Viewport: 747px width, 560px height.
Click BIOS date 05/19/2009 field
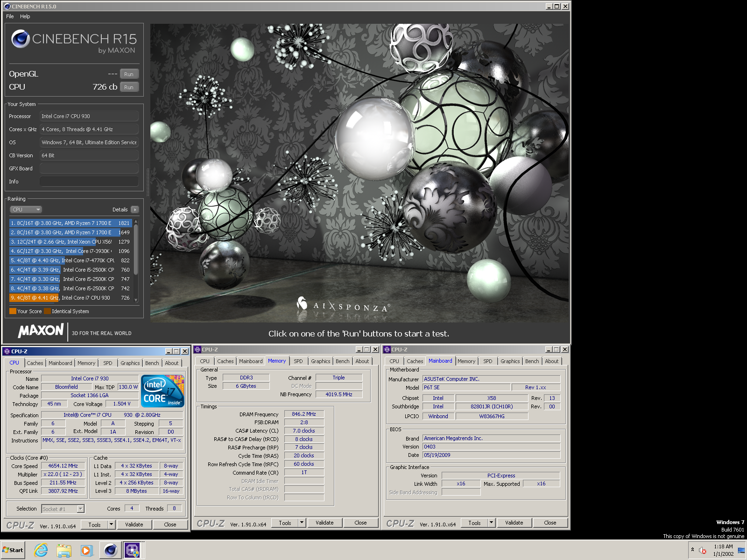(x=492, y=455)
